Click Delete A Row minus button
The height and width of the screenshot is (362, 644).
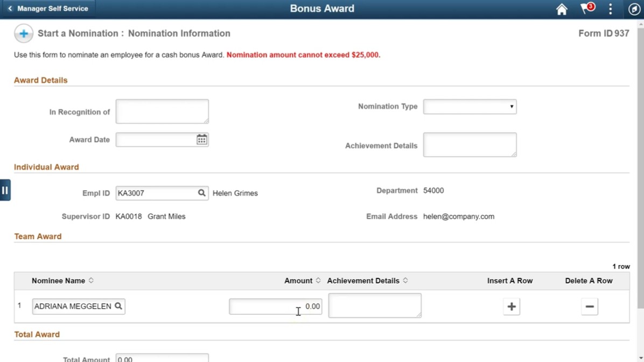tap(589, 306)
